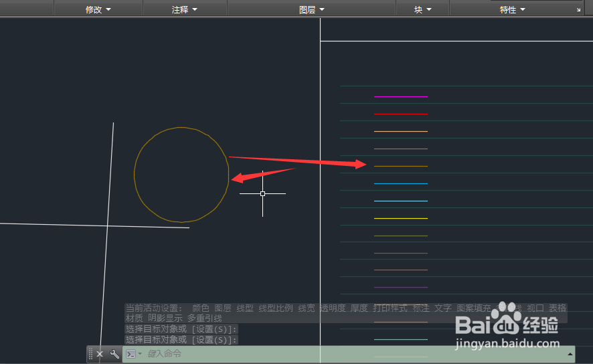The width and height of the screenshot is (593, 364).
Task: Open command line customize wrench menu
Action: coord(114,354)
